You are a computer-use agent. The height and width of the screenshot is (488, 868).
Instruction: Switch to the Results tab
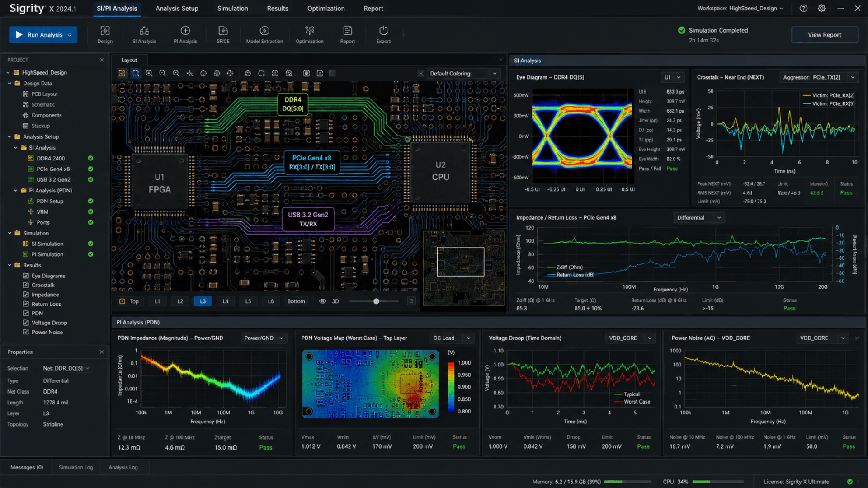pyautogui.click(x=278, y=9)
